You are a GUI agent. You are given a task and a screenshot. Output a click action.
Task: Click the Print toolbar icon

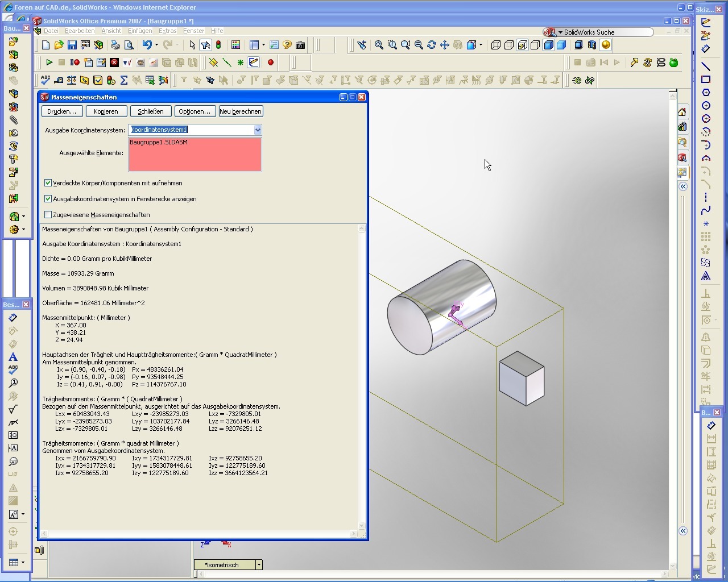(x=115, y=45)
